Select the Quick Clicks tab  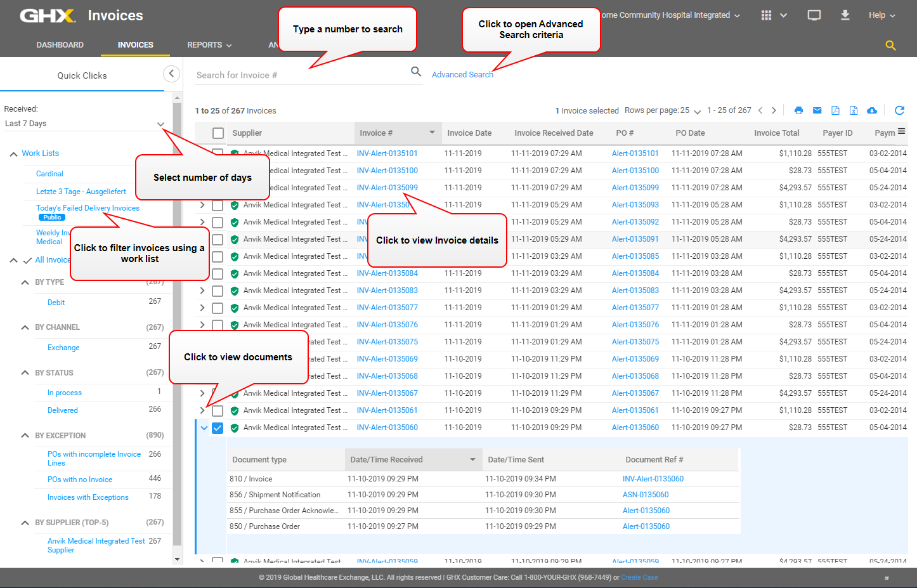click(x=82, y=75)
